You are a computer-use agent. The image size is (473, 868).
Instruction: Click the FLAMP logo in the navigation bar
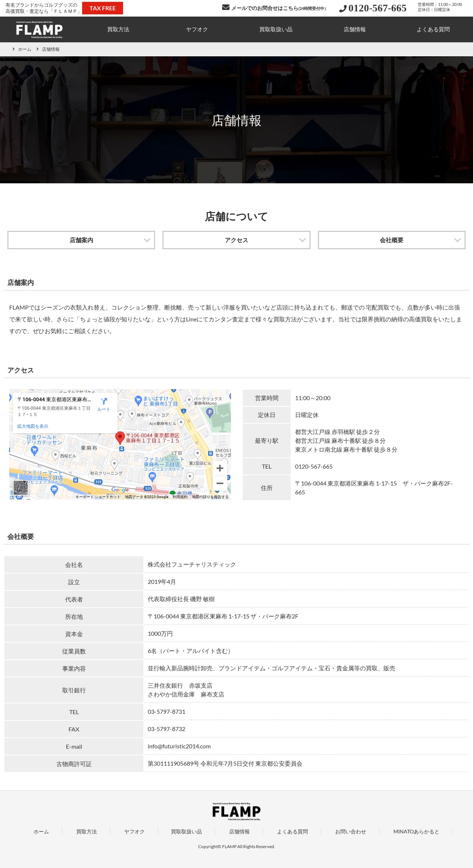[x=39, y=29]
